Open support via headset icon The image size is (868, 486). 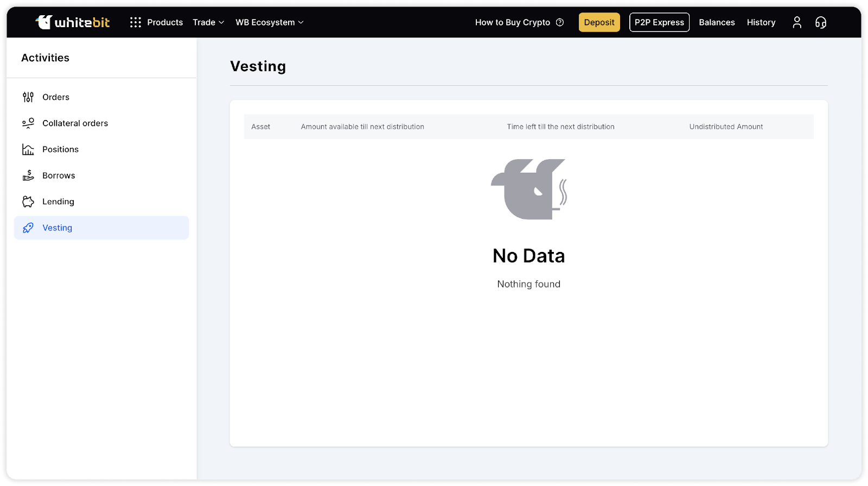[x=820, y=22]
